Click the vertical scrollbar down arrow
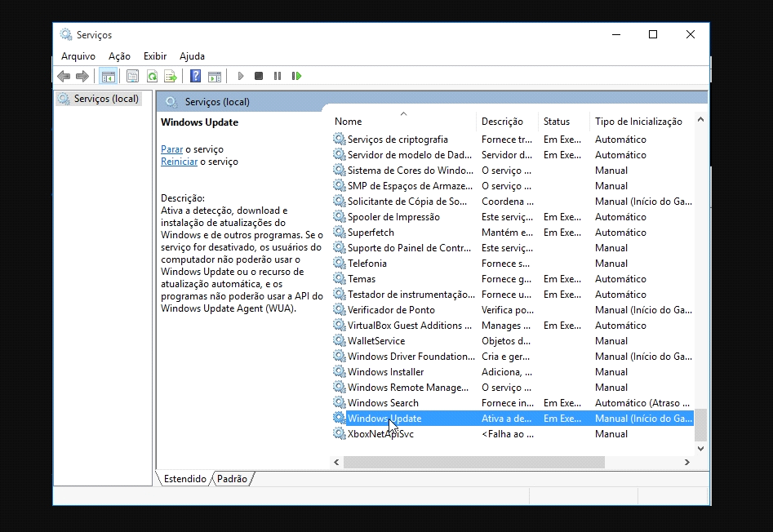Image resolution: width=773 pixels, height=532 pixels. pos(700,448)
